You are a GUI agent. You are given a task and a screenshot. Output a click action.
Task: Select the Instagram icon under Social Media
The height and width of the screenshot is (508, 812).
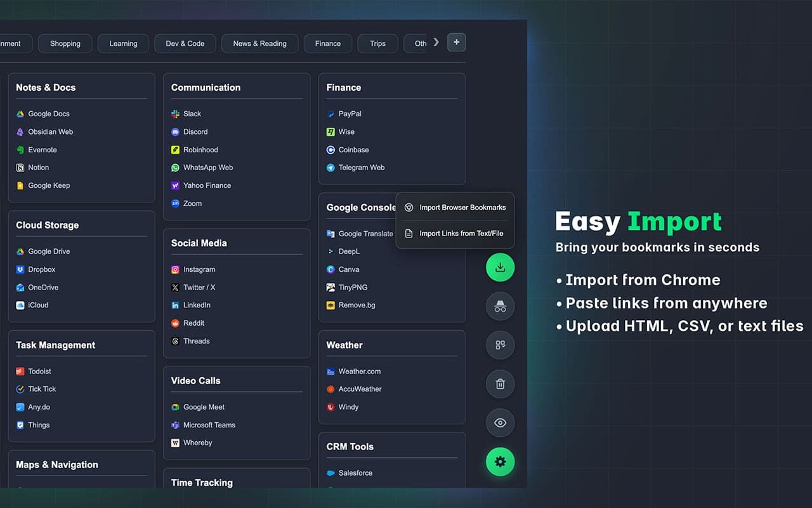[x=175, y=269]
